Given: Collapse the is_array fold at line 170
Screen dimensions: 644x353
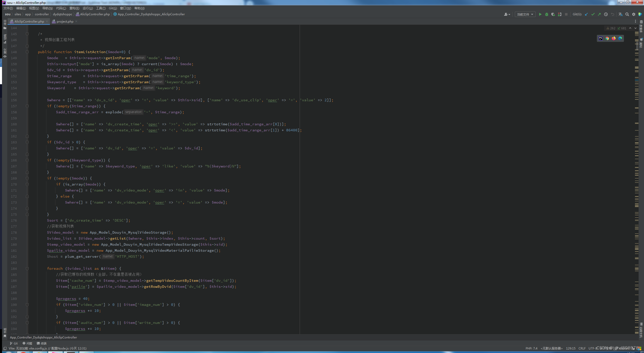Looking at the screenshot, I should [x=27, y=184].
